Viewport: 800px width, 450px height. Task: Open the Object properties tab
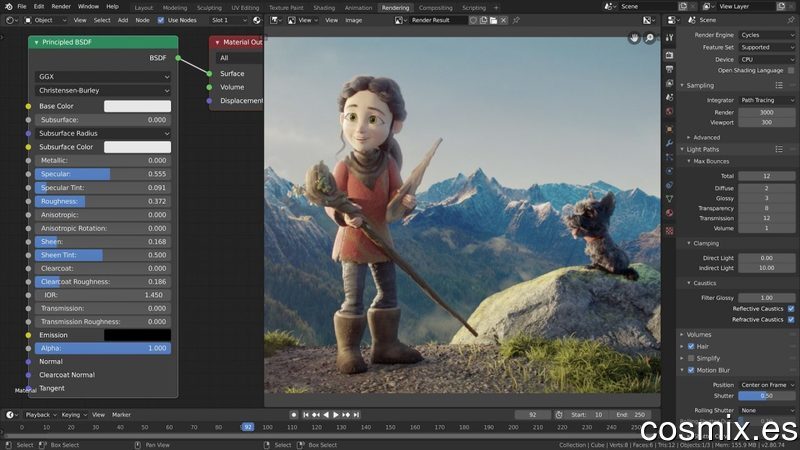[x=669, y=129]
